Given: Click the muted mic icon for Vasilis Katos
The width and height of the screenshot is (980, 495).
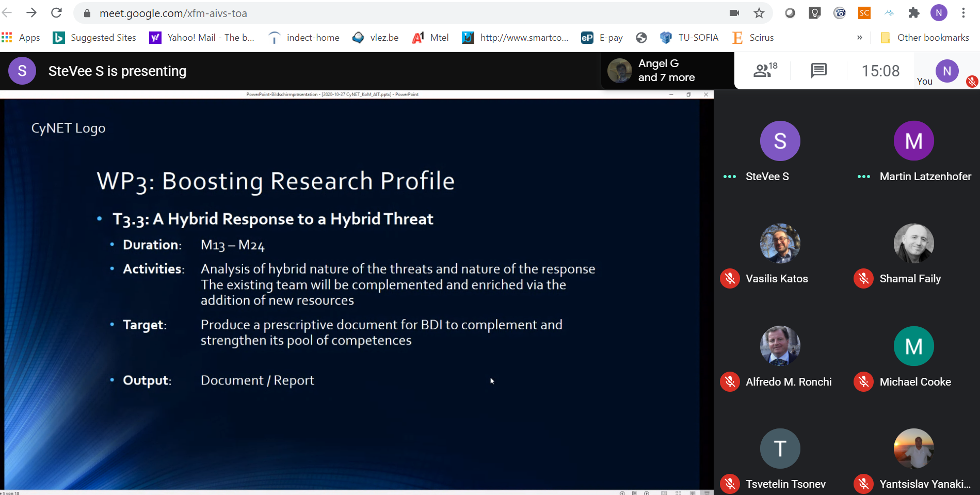Looking at the screenshot, I should coord(730,279).
